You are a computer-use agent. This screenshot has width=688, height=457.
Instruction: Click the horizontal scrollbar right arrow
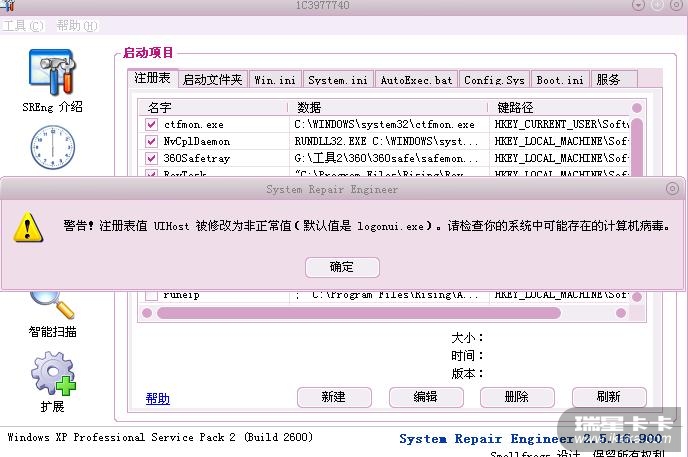point(620,313)
